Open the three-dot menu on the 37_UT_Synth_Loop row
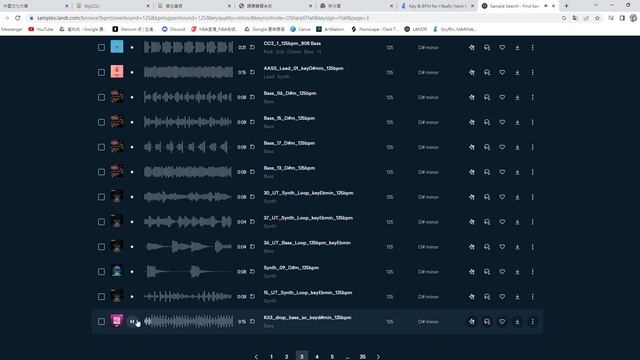The height and width of the screenshot is (360, 640). coord(532,222)
